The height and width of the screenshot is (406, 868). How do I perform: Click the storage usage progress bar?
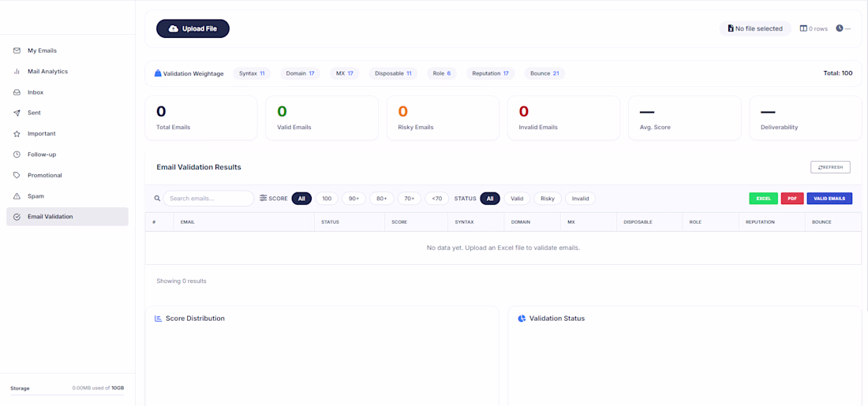click(x=68, y=395)
